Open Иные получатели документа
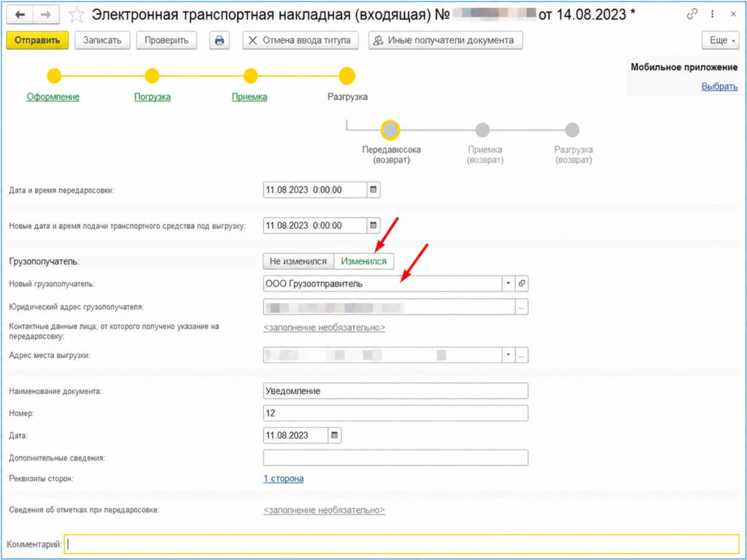The image size is (747, 560). tap(446, 41)
